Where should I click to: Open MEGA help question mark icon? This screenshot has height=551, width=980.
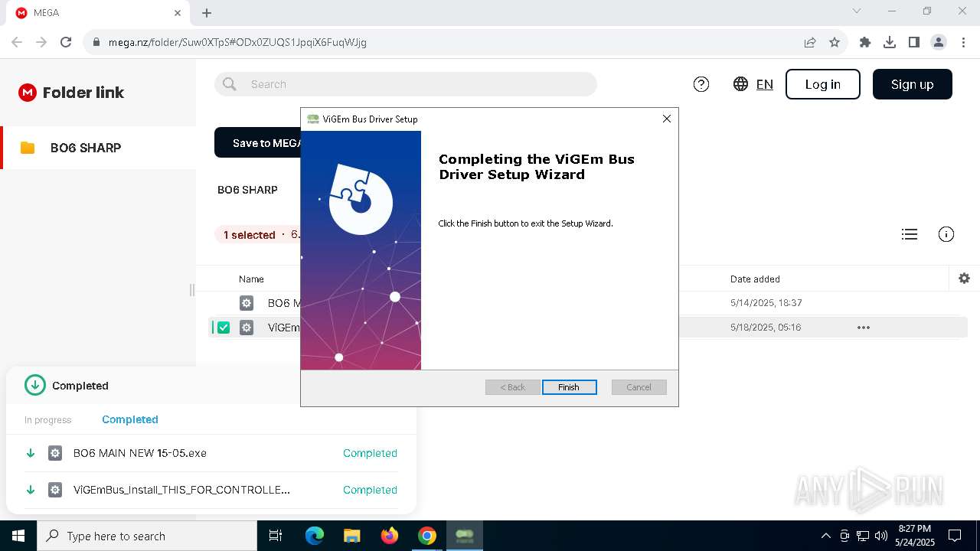click(x=701, y=84)
